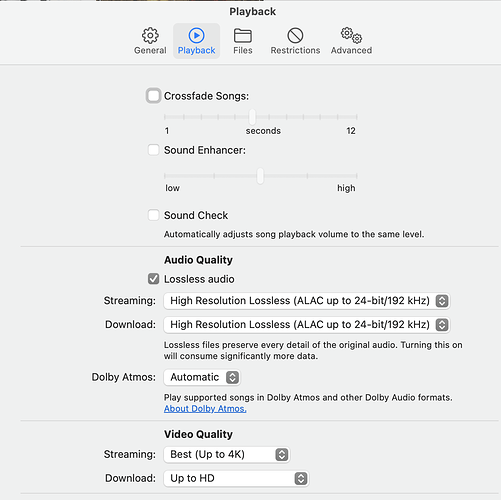The image size is (501, 500).
Task: Click the Crossfade seconds slider handle
Action: (x=252, y=117)
